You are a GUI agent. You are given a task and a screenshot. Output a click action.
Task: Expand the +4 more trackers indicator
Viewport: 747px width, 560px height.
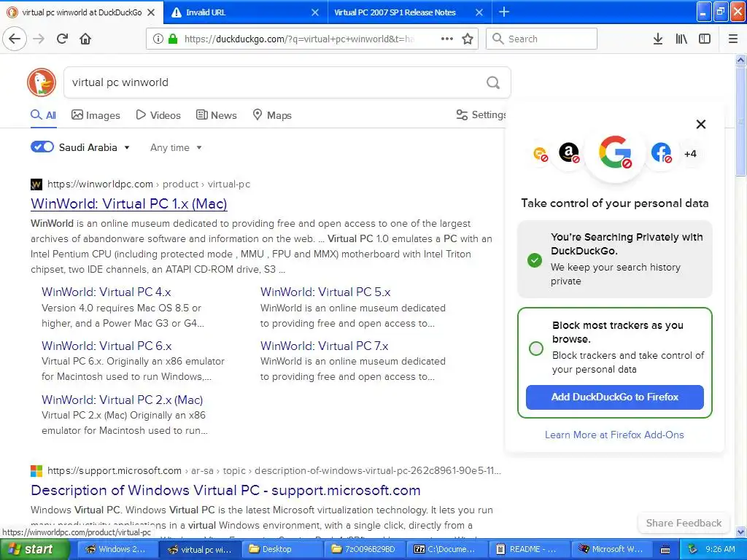click(690, 154)
